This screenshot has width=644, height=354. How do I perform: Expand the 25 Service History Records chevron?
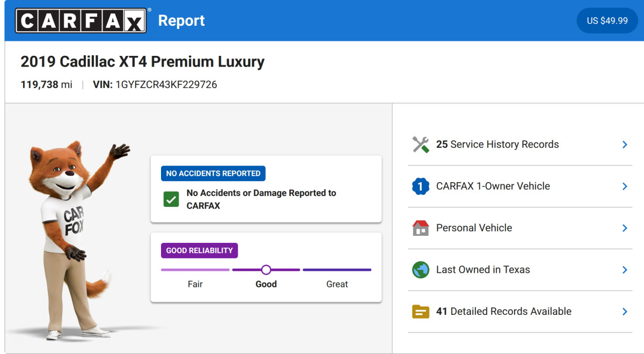click(x=625, y=145)
